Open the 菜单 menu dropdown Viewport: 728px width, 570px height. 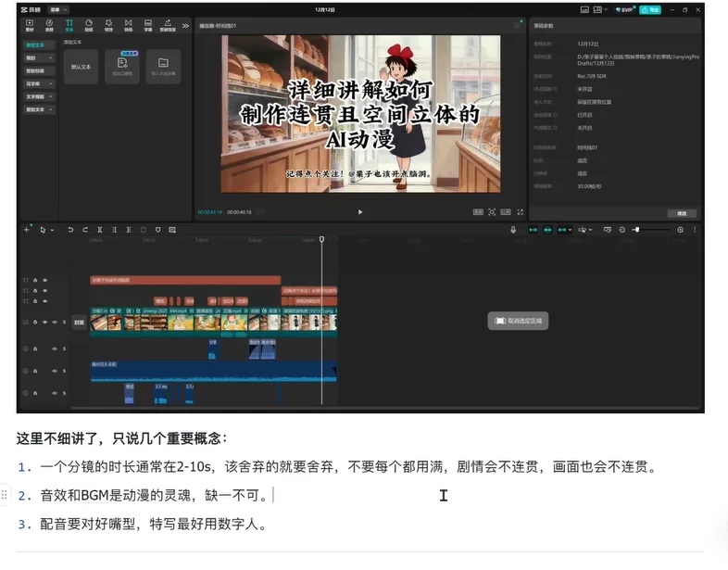58,10
